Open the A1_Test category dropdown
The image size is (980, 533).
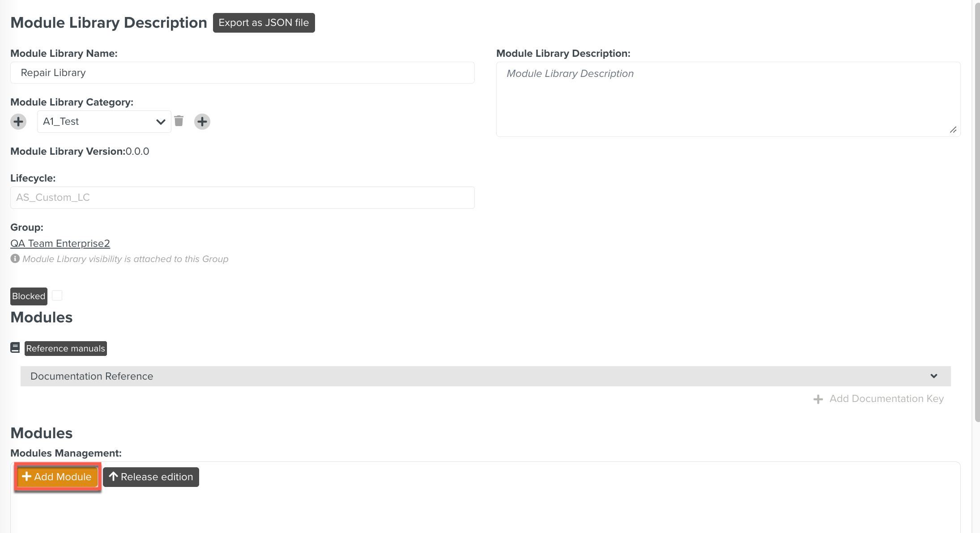[104, 122]
